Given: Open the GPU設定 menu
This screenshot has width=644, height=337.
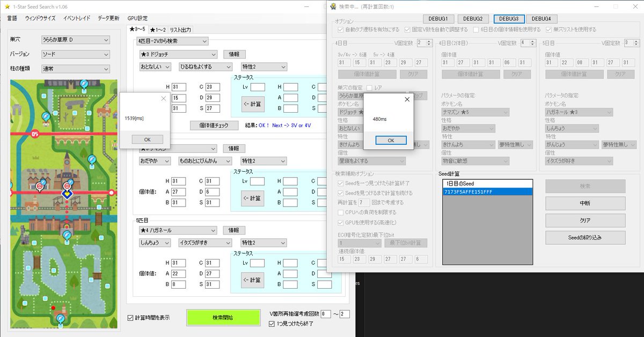Looking at the screenshot, I should click(x=137, y=18).
